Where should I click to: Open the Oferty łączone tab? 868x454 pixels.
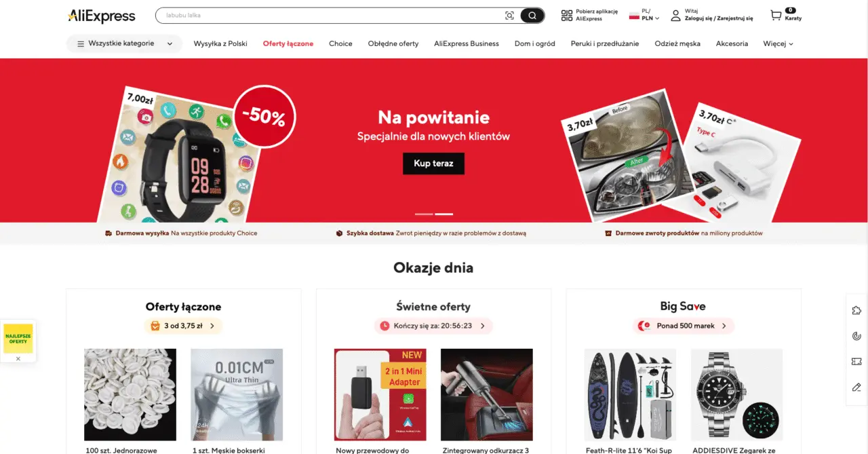288,43
